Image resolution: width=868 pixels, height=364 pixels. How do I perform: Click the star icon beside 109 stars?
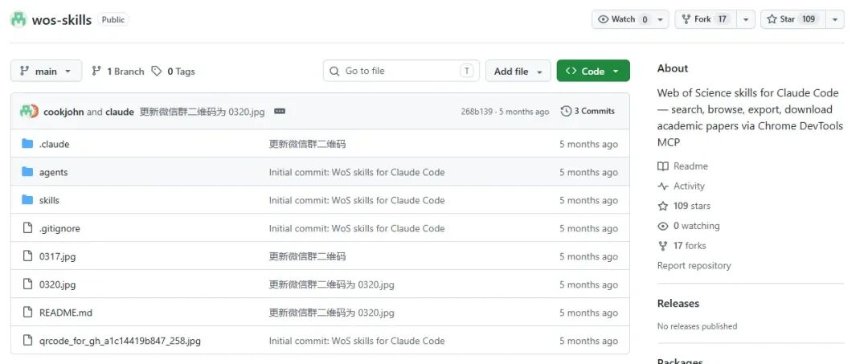(x=662, y=206)
